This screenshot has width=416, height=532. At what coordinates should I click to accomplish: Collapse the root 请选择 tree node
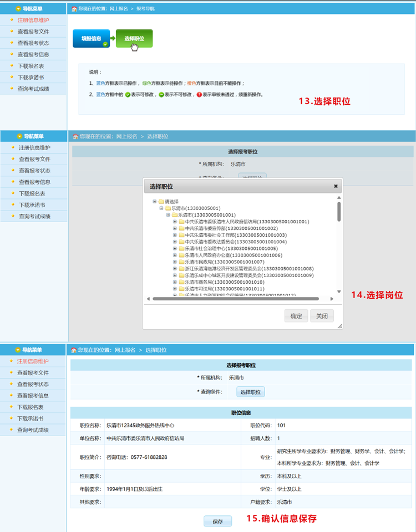point(155,202)
